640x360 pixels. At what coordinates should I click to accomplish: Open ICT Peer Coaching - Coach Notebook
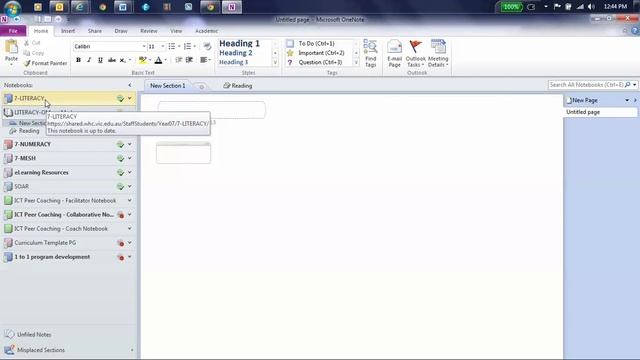(x=61, y=229)
